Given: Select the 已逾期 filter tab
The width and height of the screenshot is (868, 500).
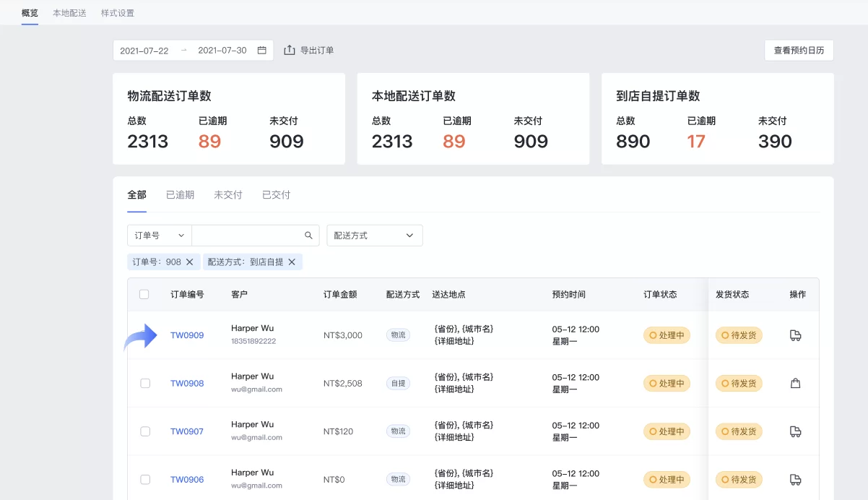Looking at the screenshot, I should pyautogui.click(x=179, y=194).
